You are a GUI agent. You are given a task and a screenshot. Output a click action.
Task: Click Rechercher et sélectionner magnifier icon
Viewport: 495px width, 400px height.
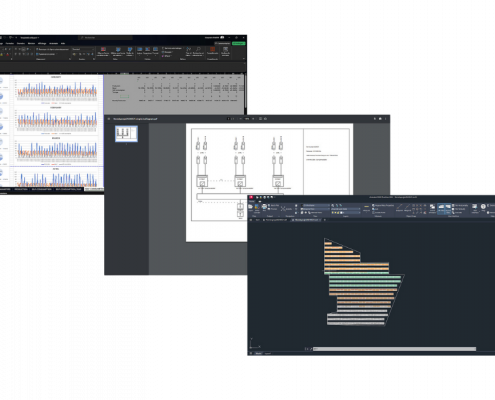point(198,50)
